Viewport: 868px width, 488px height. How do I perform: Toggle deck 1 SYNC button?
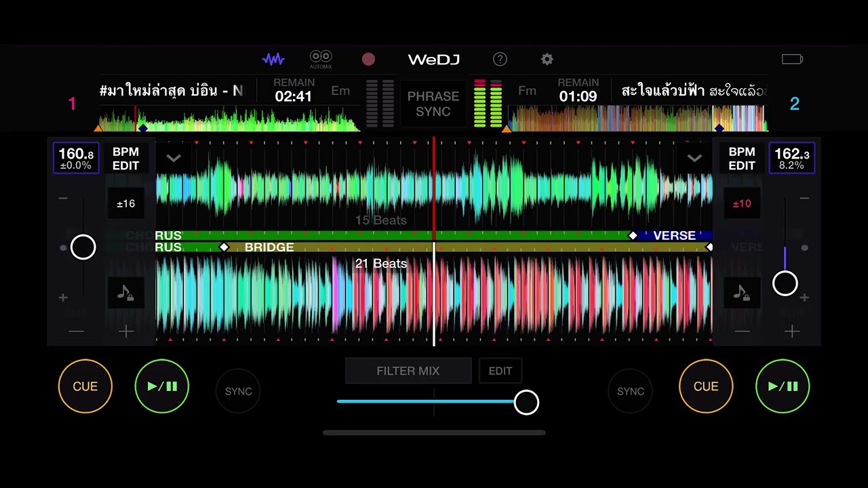[x=238, y=391]
